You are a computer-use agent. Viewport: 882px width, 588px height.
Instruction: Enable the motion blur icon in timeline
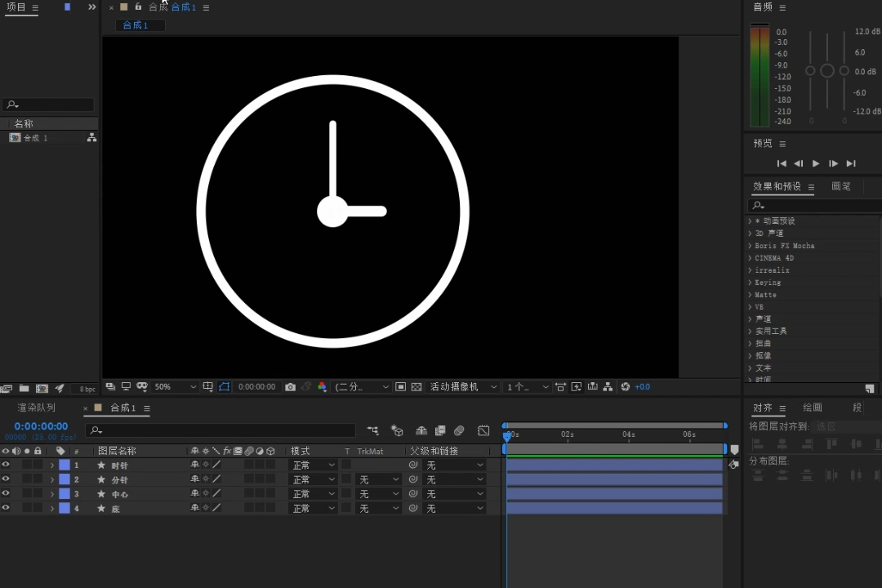(459, 430)
